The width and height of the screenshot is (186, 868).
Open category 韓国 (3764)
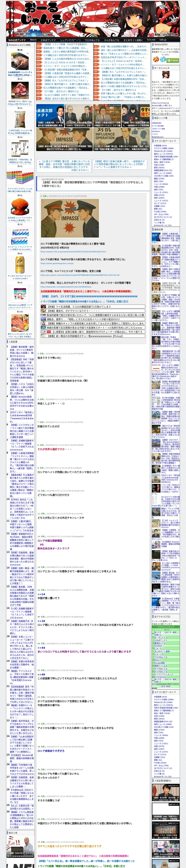point(159,179)
